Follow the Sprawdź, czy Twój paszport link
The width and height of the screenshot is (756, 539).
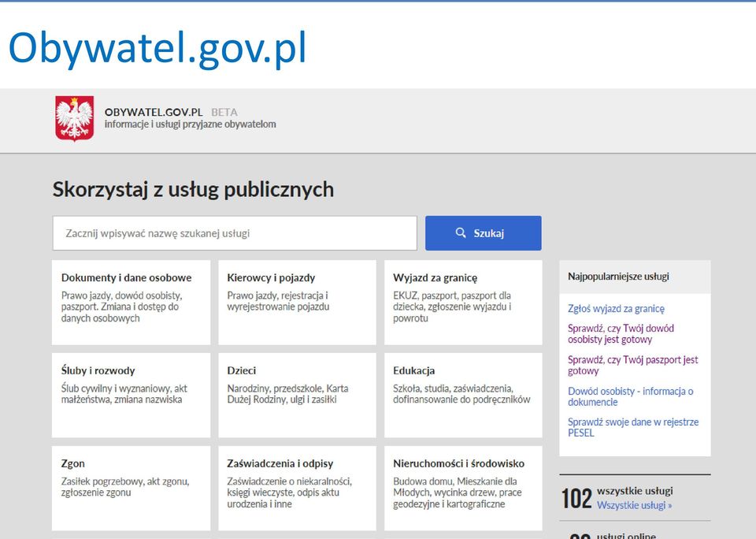(632, 366)
